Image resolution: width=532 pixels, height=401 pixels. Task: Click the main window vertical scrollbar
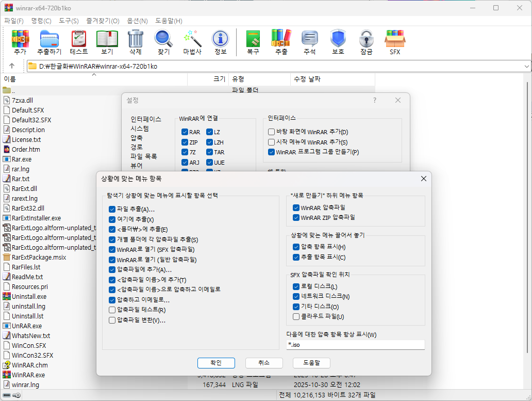pyautogui.click(x=527, y=217)
